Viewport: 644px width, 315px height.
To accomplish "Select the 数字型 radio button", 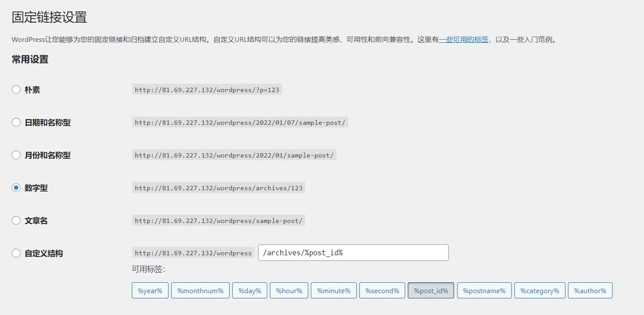I will pyautogui.click(x=16, y=188).
